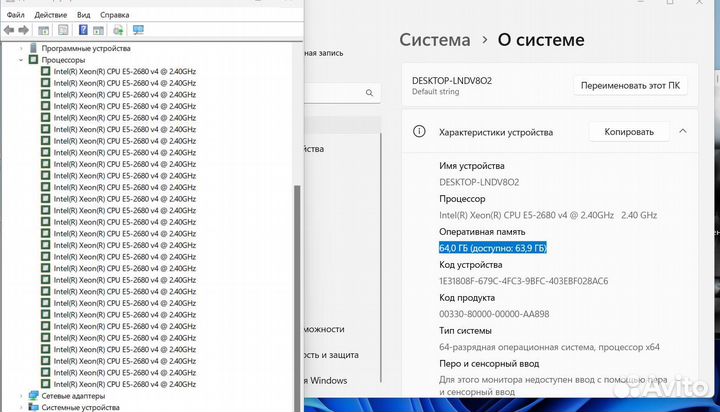Click the Характеристики устройства header
Image resolution: width=720 pixels, height=412 pixels.
click(496, 132)
